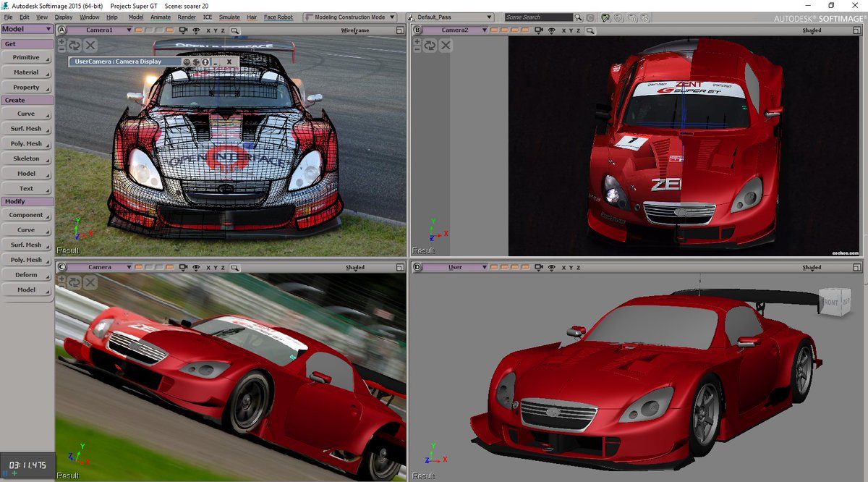Click the Component button

tap(27, 215)
